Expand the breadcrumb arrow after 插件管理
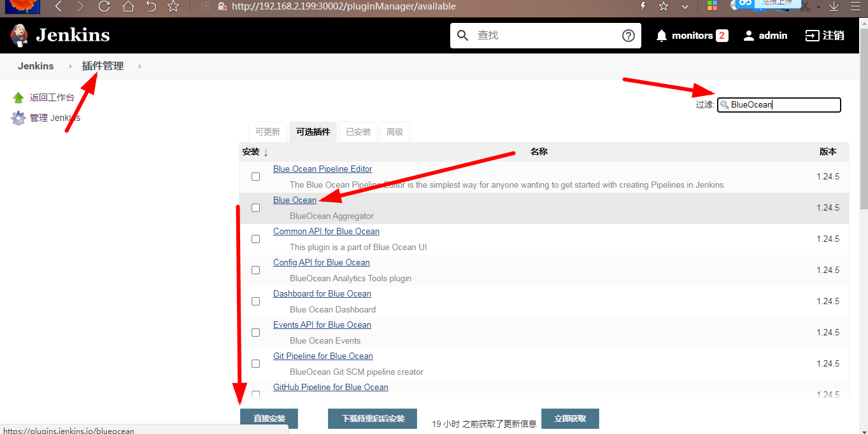This screenshot has width=868, height=434. [x=139, y=66]
